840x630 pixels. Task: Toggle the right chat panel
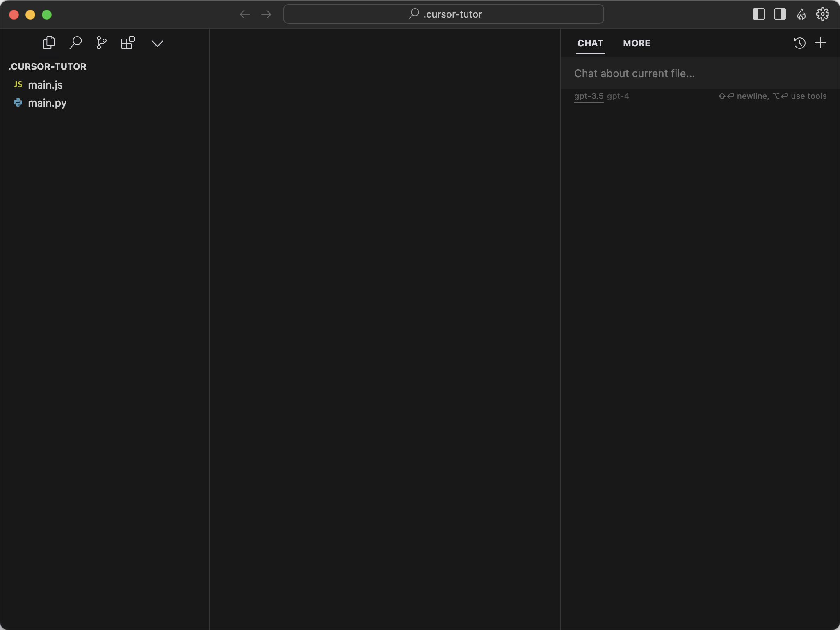[780, 14]
